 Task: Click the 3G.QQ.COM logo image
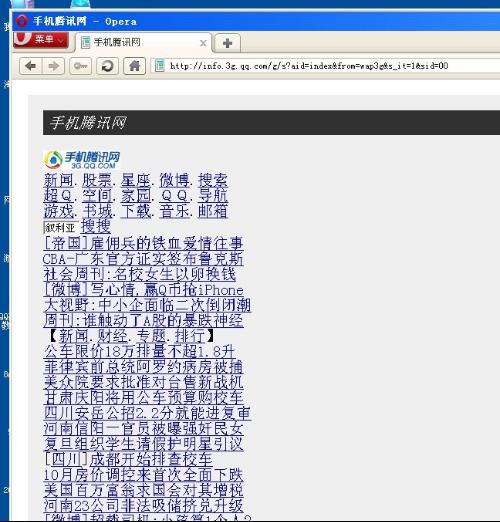point(82,160)
